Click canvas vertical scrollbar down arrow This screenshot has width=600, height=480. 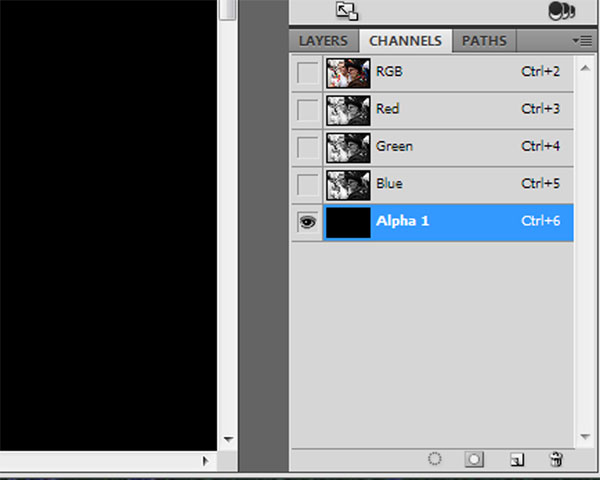pyautogui.click(x=228, y=439)
